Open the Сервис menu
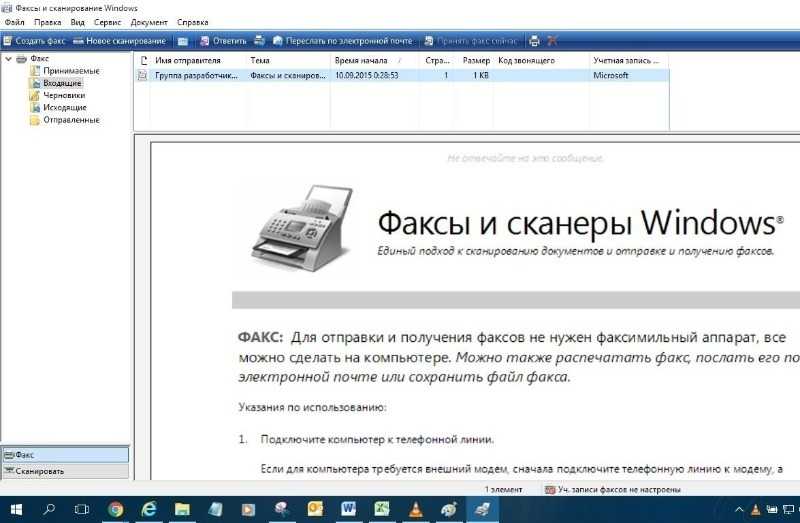800x523 pixels. pos(107,21)
